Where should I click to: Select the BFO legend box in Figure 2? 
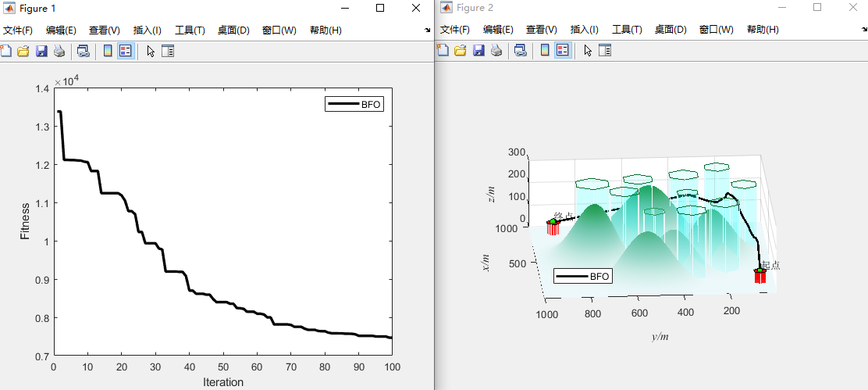click(583, 276)
